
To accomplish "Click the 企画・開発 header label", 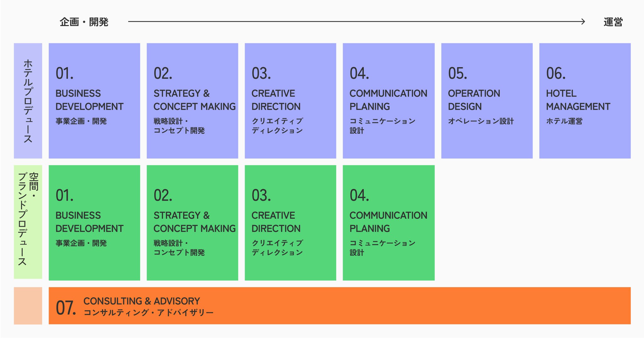I will pyautogui.click(x=84, y=22).
